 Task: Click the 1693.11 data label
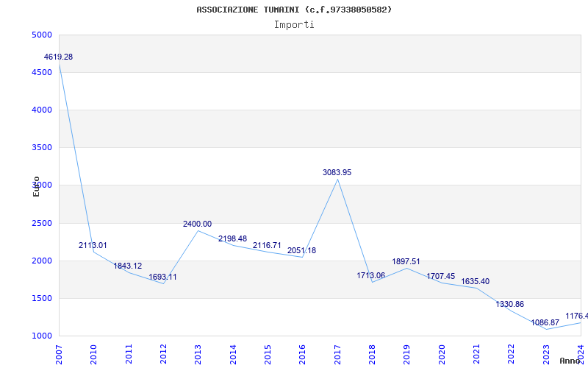pyautogui.click(x=162, y=277)
